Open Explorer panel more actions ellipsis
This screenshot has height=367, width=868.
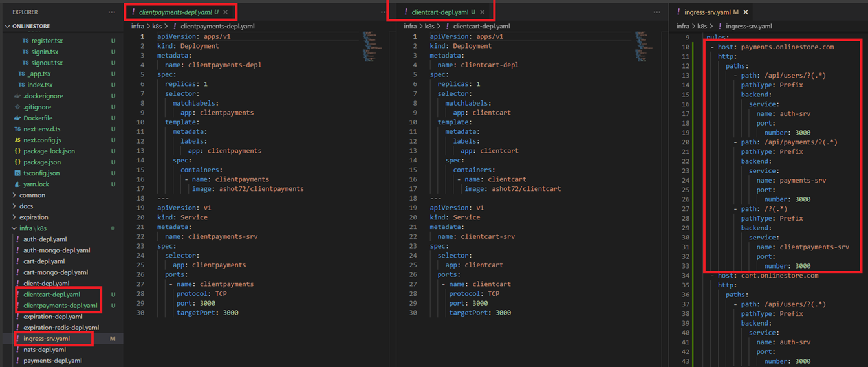click(x=112, y=12)
